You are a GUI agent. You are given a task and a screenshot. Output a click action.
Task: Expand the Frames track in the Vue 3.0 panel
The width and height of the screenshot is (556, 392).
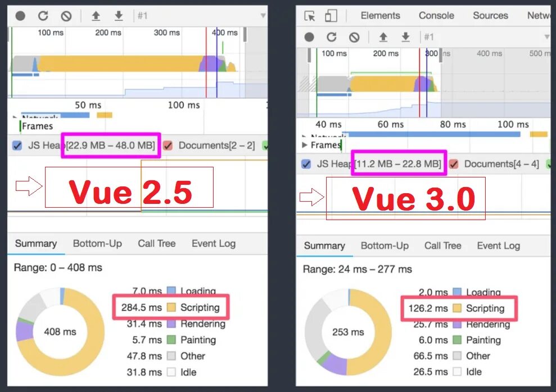[304, 145]
